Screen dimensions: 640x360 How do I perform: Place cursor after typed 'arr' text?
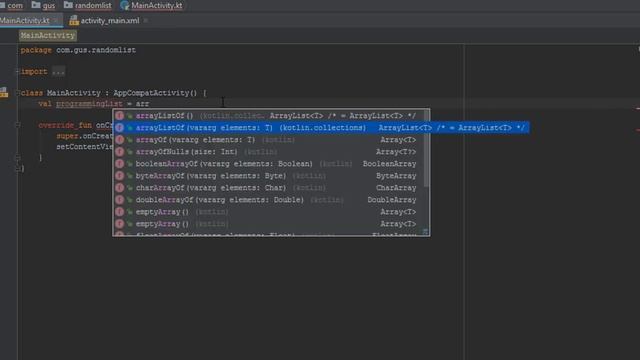tap(149, 104)
